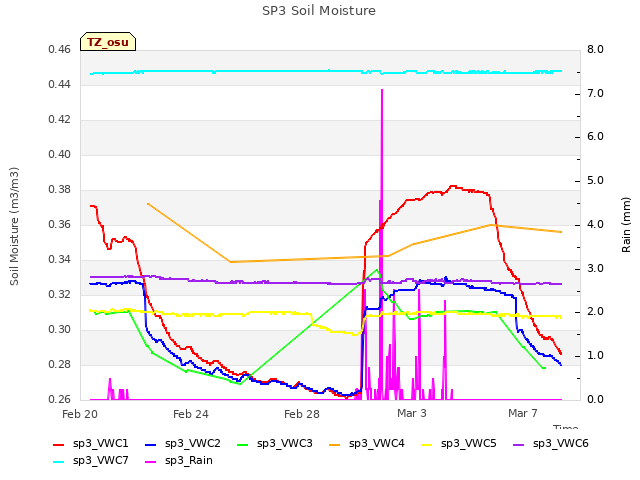Click the Feb 20 x-axis label
The width and height of the screenshot is (640, 480).
click(x=80, y=414)
